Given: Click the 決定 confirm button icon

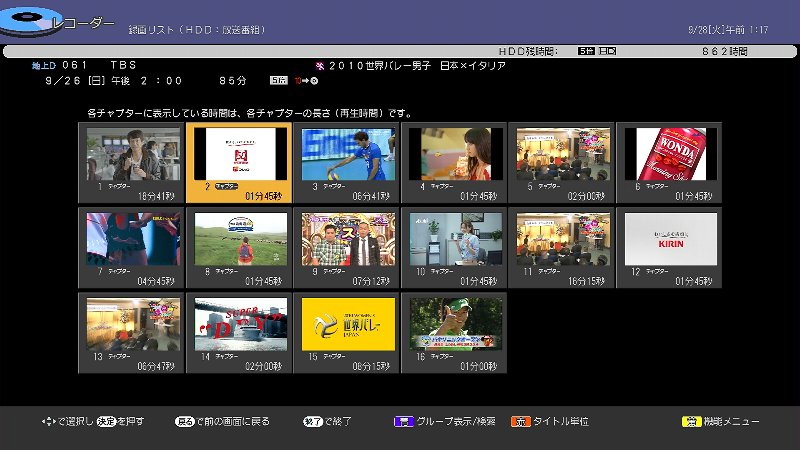Looking at the screenshot, I should (x=106, y=422).
